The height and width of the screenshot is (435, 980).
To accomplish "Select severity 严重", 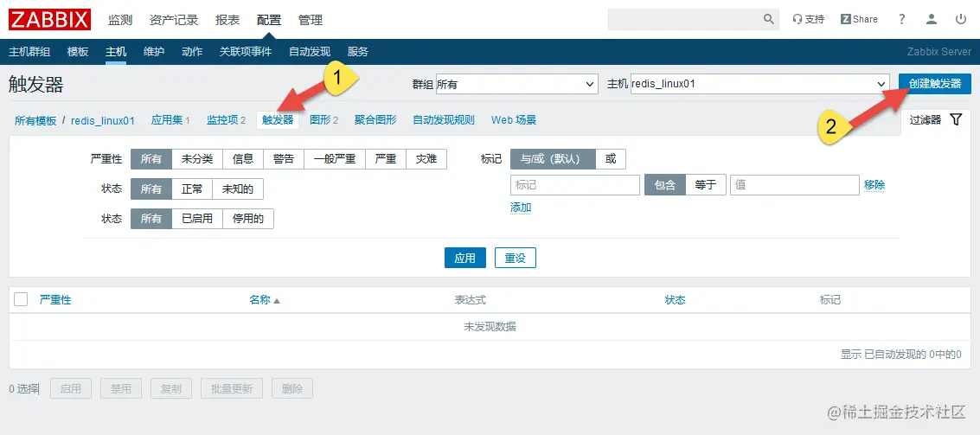I will tap(386, 159).
